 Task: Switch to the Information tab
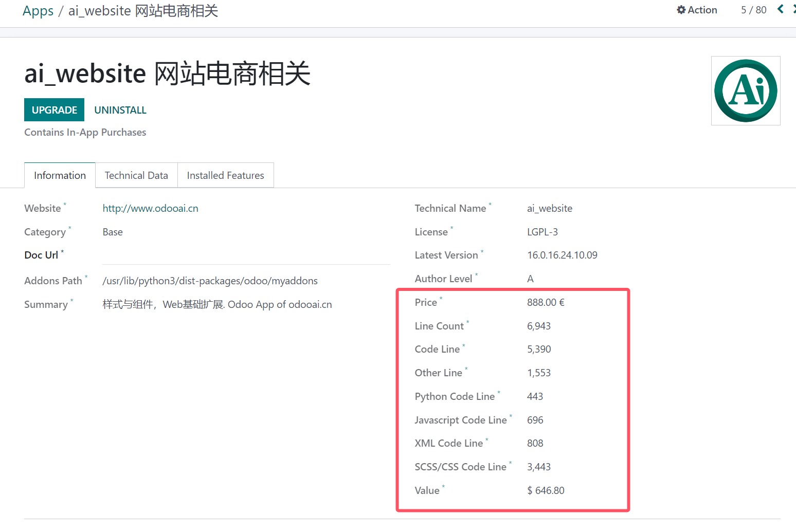pyautogui.click(x=60, y=175)
